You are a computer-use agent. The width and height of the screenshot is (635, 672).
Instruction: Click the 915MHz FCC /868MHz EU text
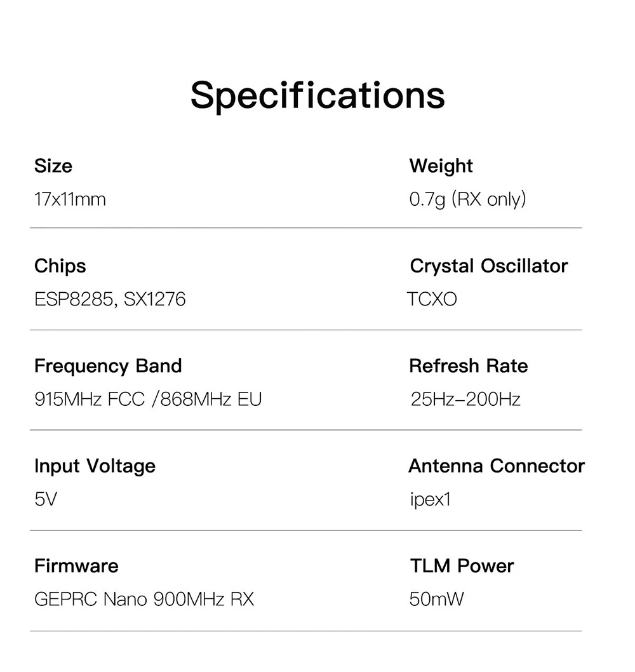tap(148, 400)
